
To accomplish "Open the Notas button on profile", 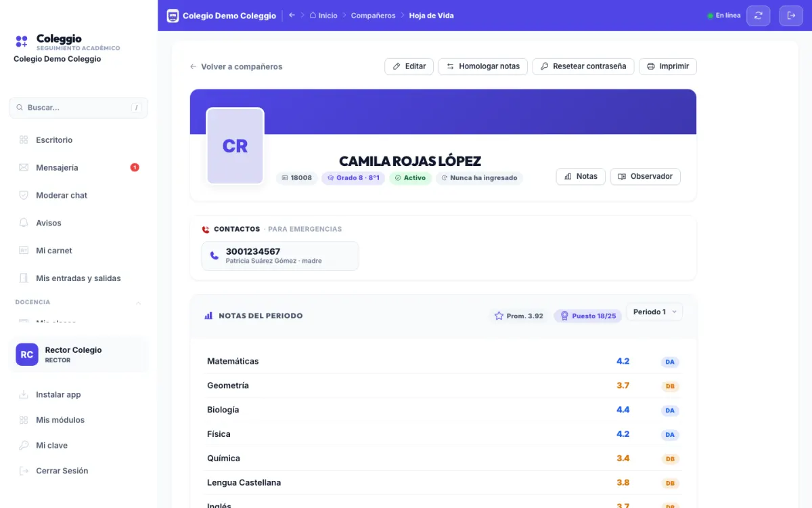I will tap(581, 176).
